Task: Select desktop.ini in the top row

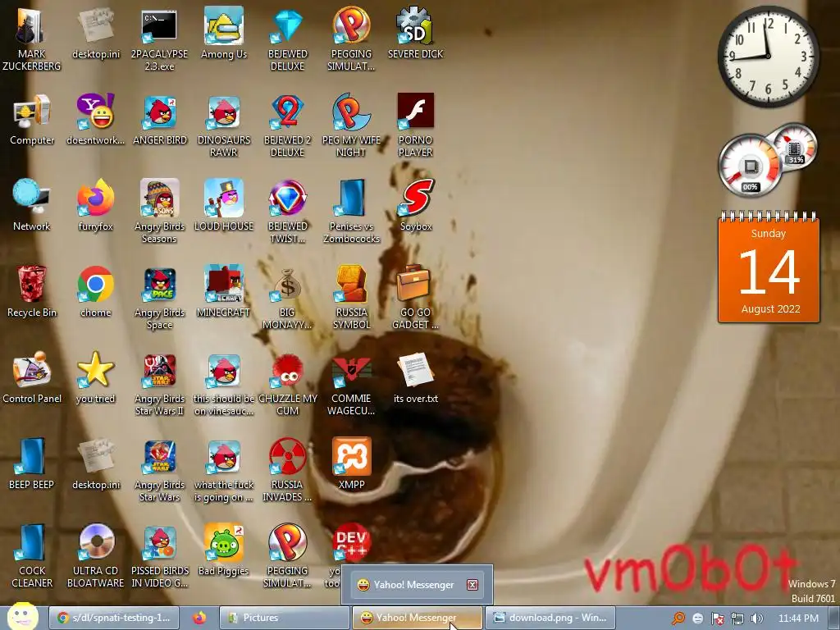Action: pos(95,34)
